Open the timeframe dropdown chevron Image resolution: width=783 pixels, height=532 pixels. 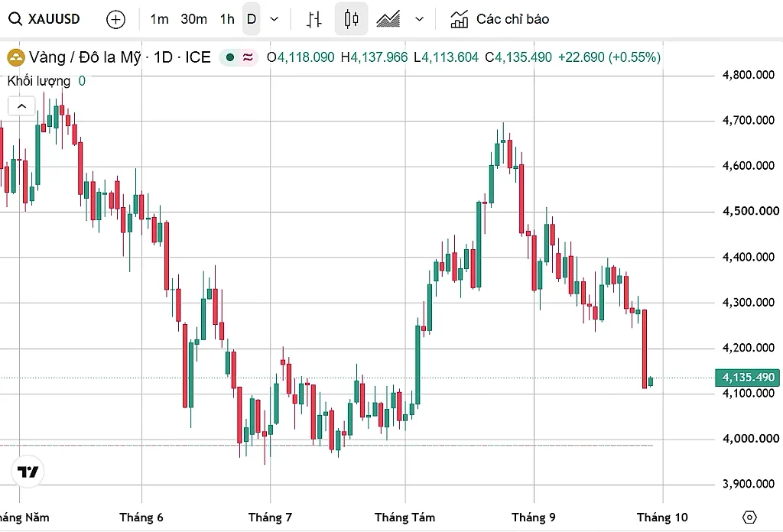pyautogui.click(x=275, y=19)
